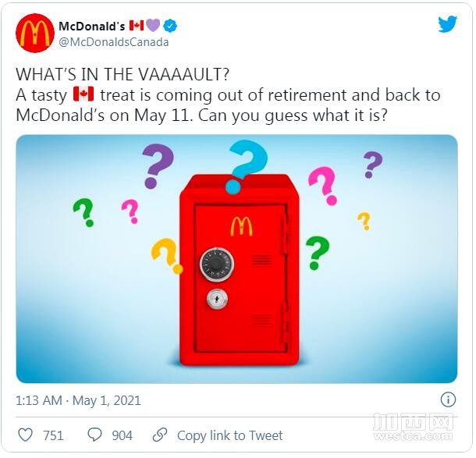The image size is (476, 458).
Task: Click Copy link to Tweet
Action: 229,435
